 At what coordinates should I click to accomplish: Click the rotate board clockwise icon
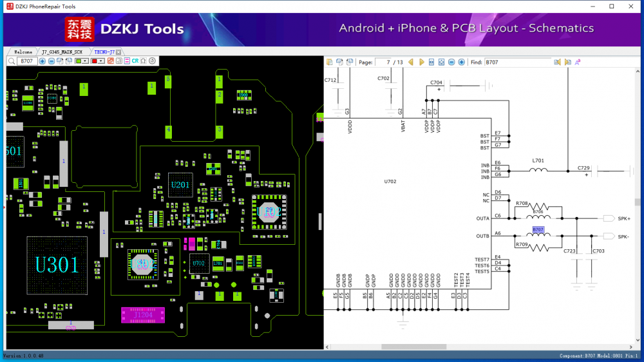[60, 61]
